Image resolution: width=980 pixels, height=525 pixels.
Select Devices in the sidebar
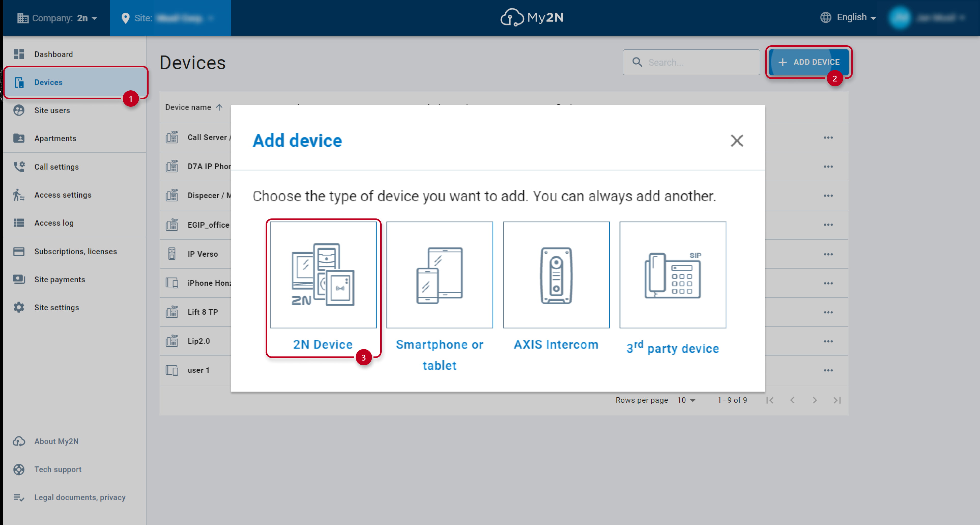pos(75,82)
